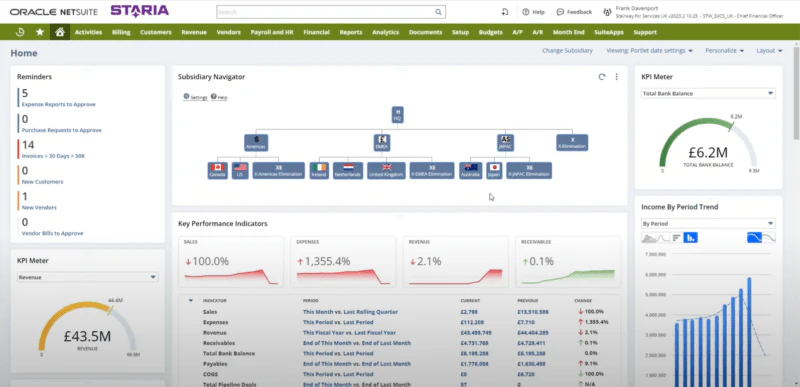This screenshot has width=800, height=387.
Task: Select the Ireland flag node
Action: (x=319, y=170)
